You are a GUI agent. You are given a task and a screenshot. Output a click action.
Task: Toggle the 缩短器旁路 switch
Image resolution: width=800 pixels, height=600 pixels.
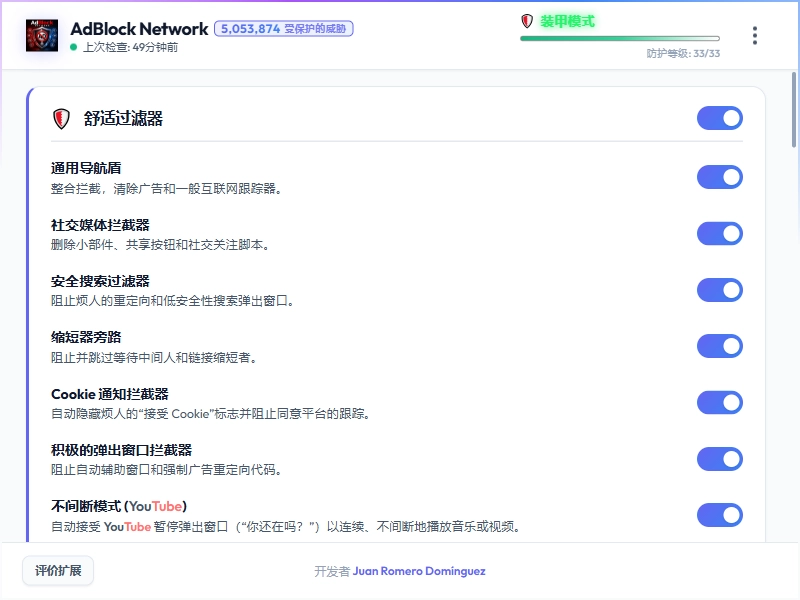point(719,346)
